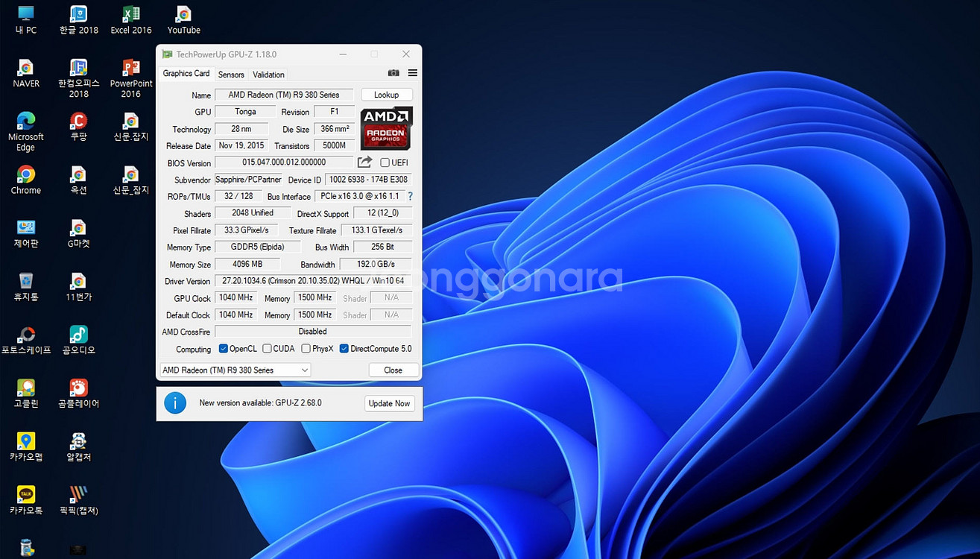Uncheck the OpenCL checkbox
The image size is (980, 559).
tap(223, 349)
